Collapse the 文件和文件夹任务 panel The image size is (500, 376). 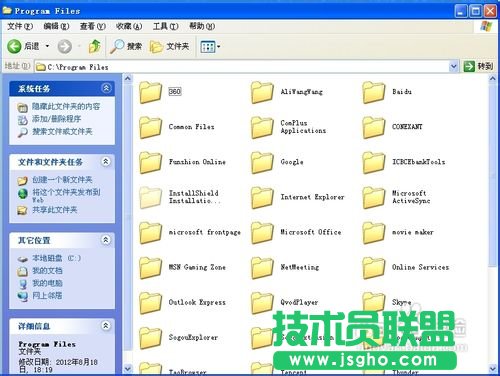coord(106,162)
